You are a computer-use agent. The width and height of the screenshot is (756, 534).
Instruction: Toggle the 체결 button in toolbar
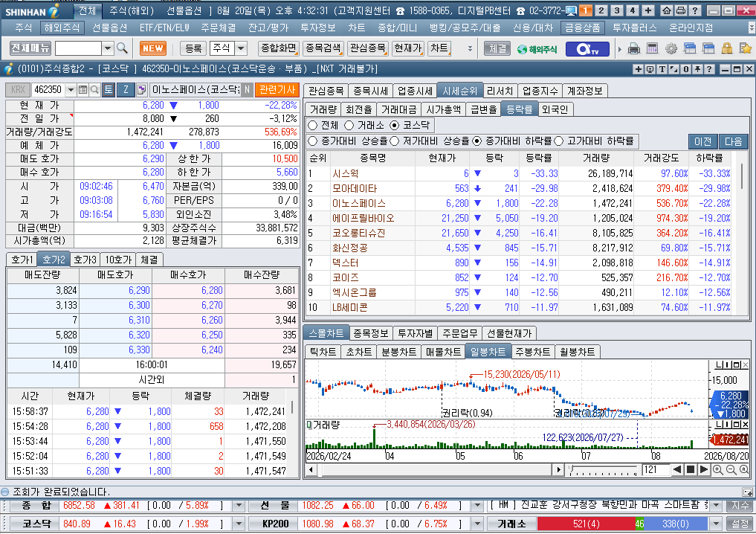497,48
